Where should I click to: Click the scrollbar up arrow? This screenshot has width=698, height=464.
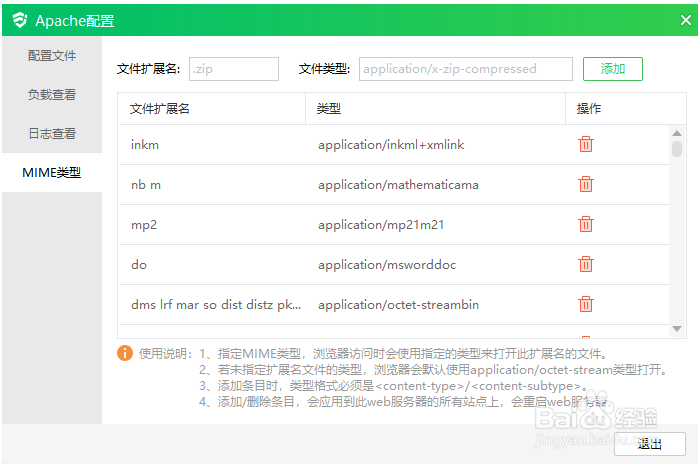[677, 133]
